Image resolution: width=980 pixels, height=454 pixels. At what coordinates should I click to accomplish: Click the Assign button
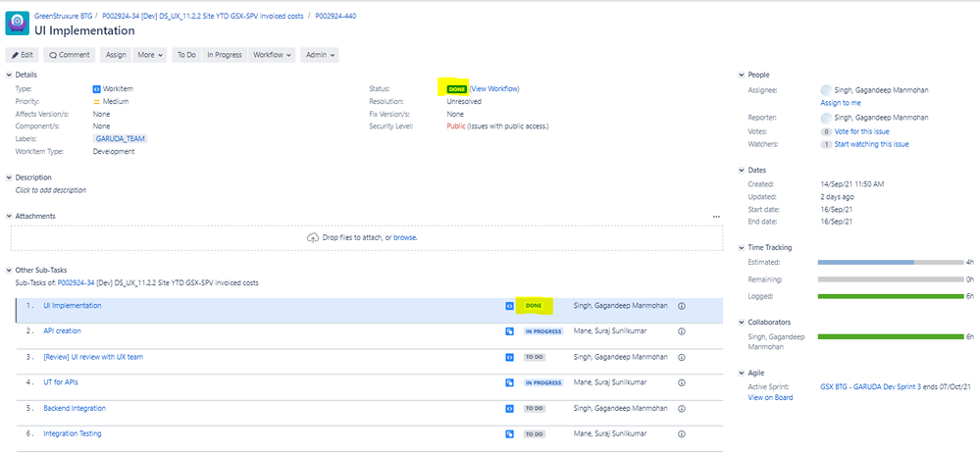point(116,55)
